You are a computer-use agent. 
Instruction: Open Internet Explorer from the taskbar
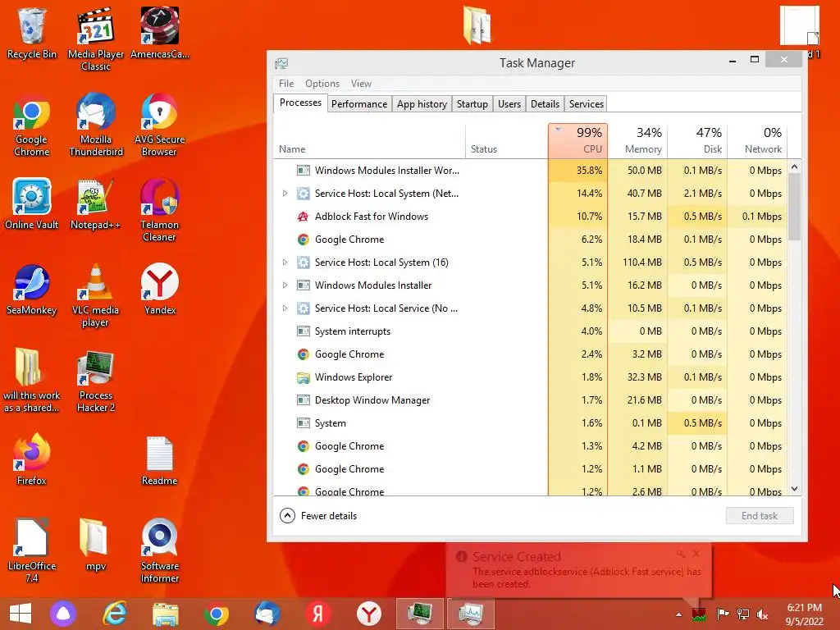point(115,614)
